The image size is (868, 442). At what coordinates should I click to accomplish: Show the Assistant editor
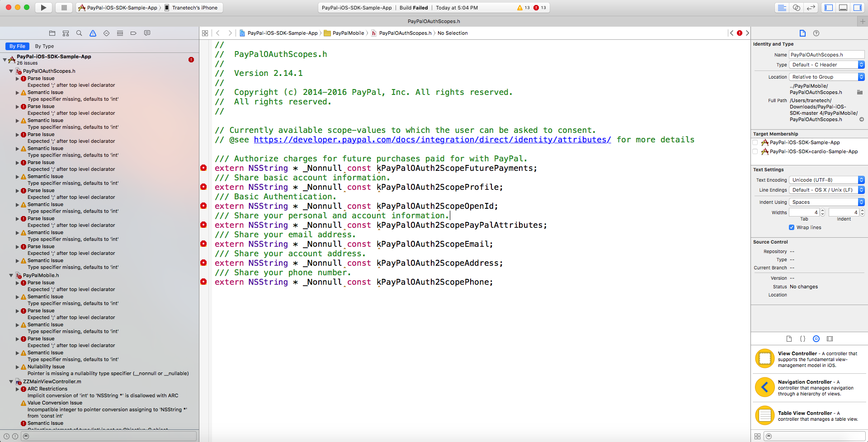pyautogui.click(x=797, y=7)
